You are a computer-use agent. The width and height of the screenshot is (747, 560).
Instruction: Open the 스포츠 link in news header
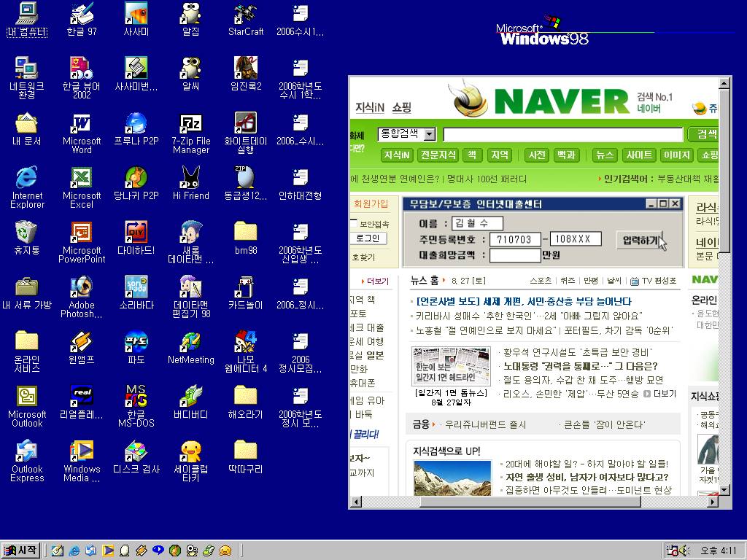(x=541, y=281)
